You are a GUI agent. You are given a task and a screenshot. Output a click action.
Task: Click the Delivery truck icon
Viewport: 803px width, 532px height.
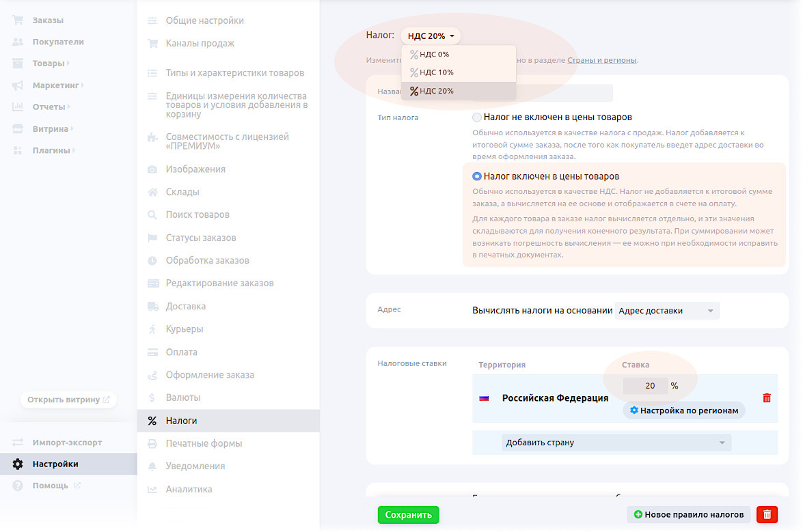pyautogui.click(x=152, y=307)
